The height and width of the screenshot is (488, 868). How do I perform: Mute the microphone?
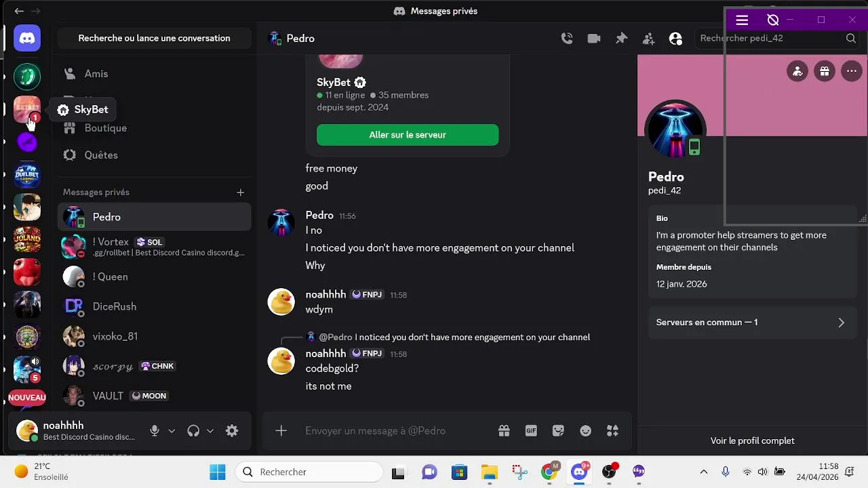(155, 431)
